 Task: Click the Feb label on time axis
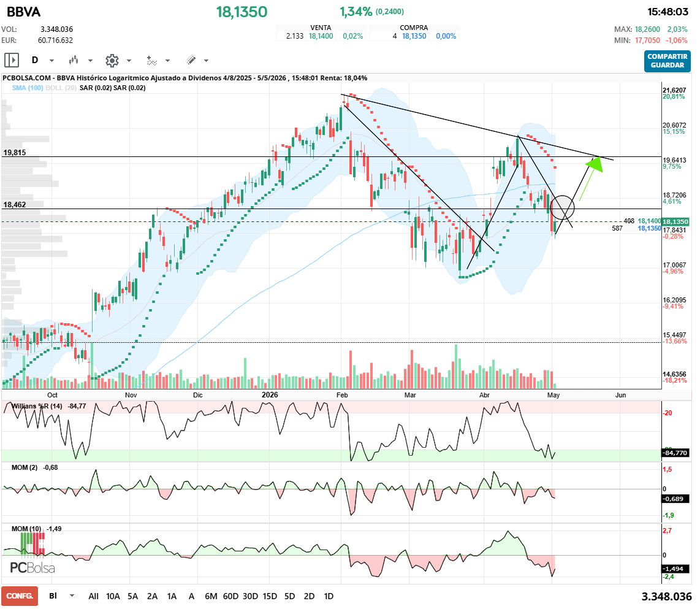tap(342, 395)
